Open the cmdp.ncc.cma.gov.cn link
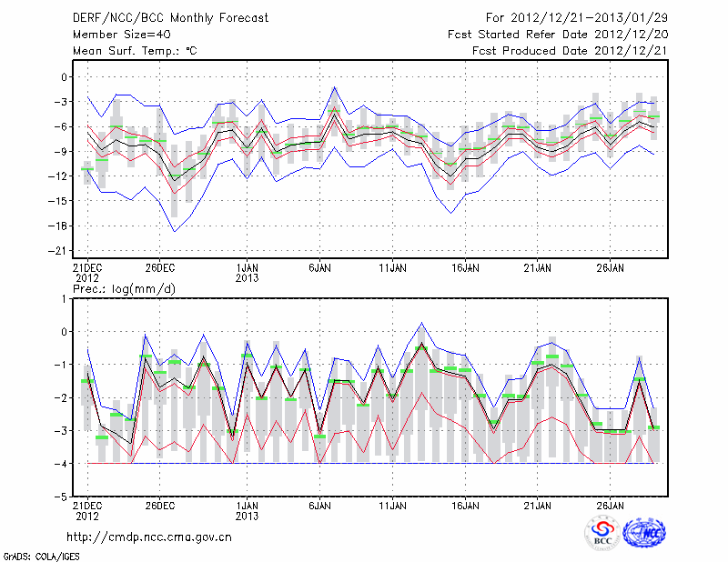Screen dimensions: 728x562 [x=149, y=537]
